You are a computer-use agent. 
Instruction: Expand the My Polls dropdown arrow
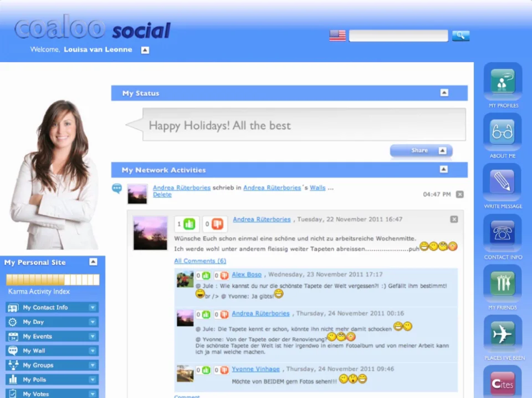(93, 380)
